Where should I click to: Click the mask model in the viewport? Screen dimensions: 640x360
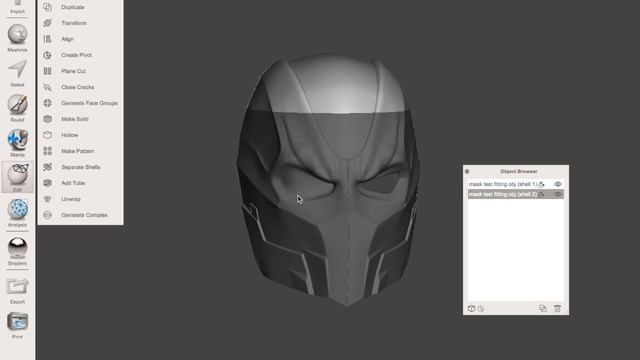[329, 180]
